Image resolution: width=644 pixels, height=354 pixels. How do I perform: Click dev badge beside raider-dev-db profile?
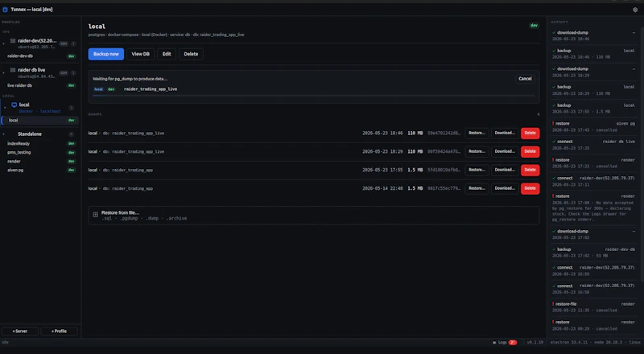[72, 56]
